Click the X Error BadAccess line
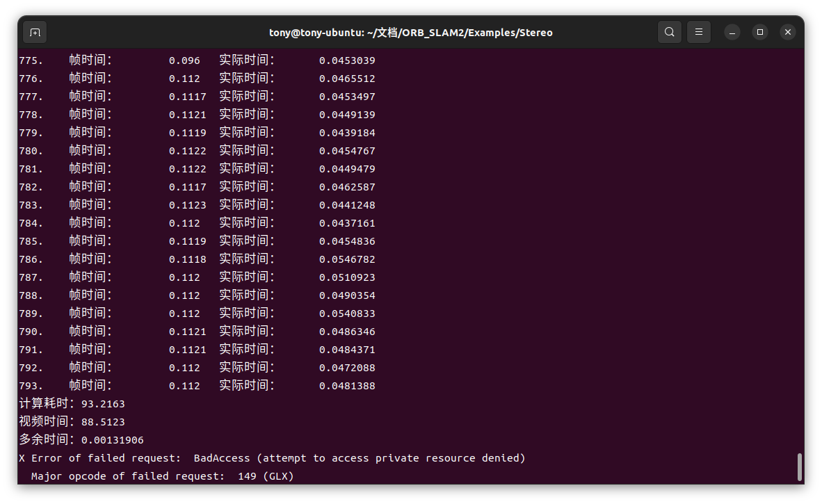Image resolution: width=822 pixels, height=504 pixels. point(272,458)
